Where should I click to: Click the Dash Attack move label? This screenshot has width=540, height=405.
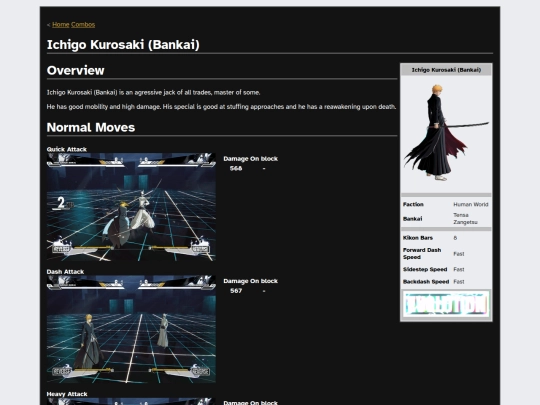(x=65, y=271)
